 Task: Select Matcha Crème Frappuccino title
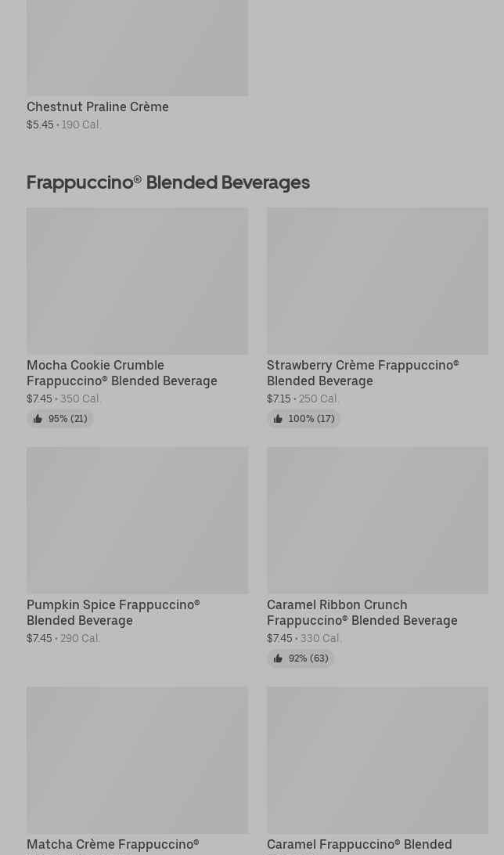tap(113, 844)
